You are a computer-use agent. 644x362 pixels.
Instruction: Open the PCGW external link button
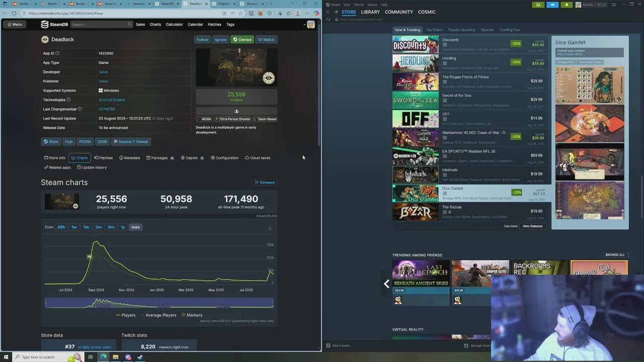tap(85, 142)
